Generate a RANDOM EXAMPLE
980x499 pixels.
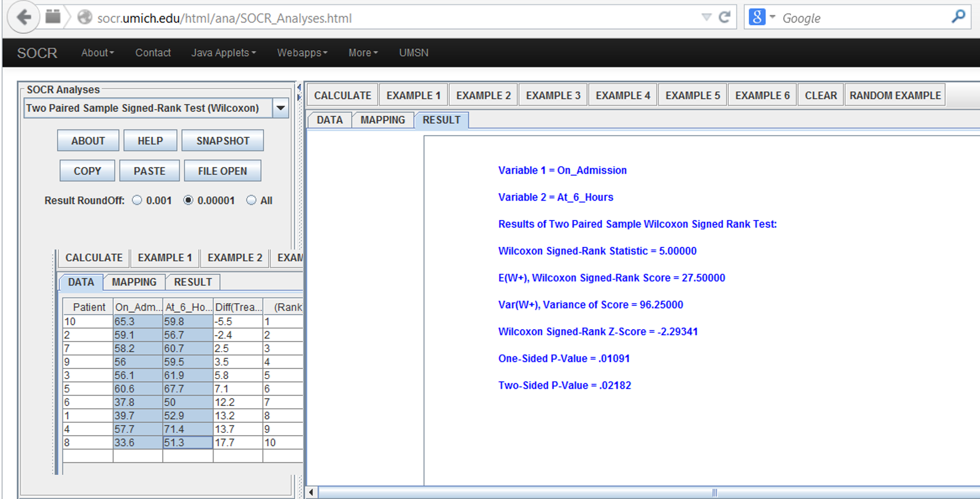896,95
